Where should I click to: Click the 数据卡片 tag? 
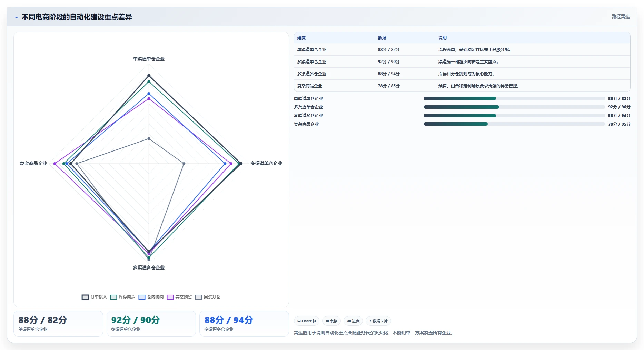coord(378,321)
